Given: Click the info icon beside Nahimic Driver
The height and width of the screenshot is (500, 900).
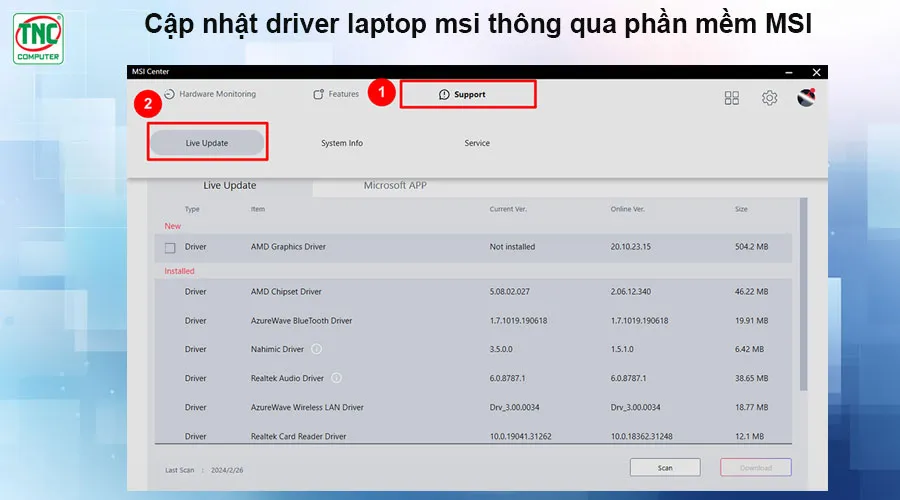Looking at the screenshot, I should click(316, 349).
